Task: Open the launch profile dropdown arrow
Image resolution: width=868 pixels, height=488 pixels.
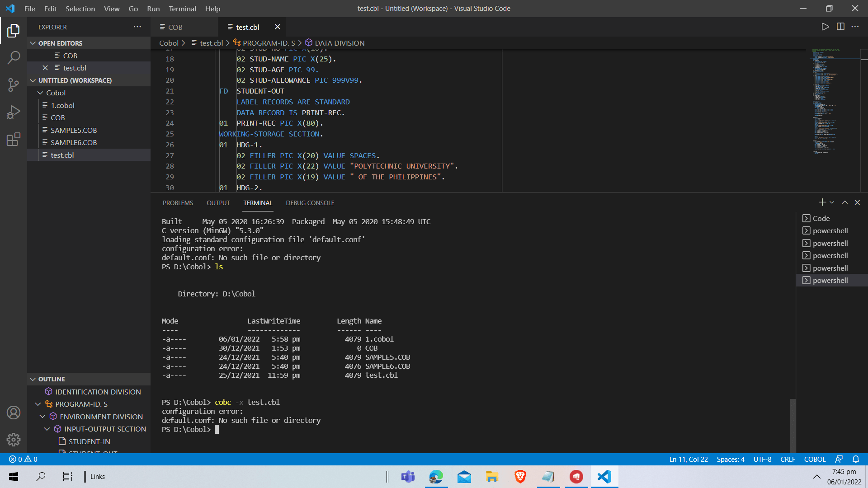Action: (x=832, y=202)
